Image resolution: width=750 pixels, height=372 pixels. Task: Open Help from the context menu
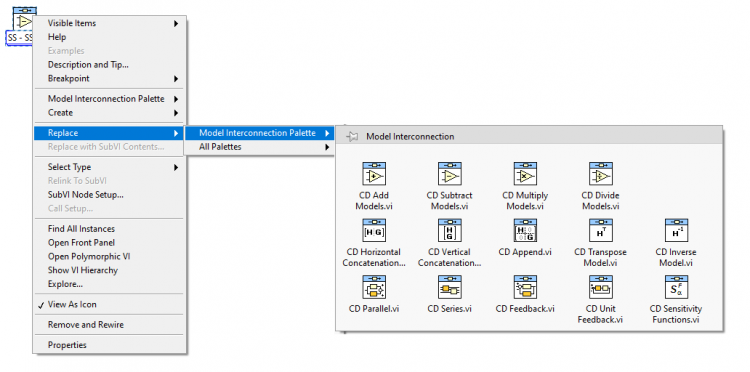[110, 37]
